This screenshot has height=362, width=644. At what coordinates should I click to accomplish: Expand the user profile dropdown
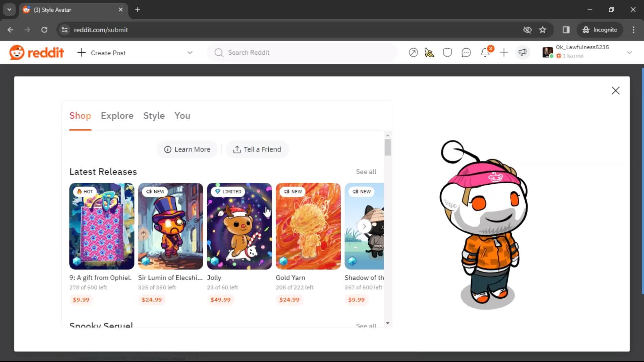tap(631, 52)
